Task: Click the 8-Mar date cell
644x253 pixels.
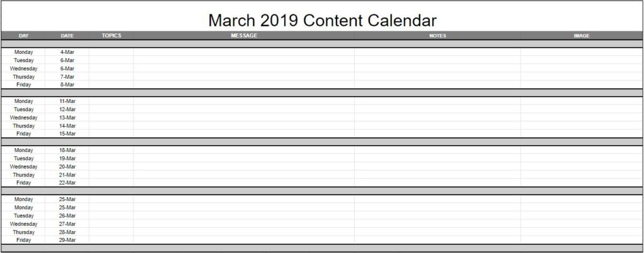Action: point(67,85)
